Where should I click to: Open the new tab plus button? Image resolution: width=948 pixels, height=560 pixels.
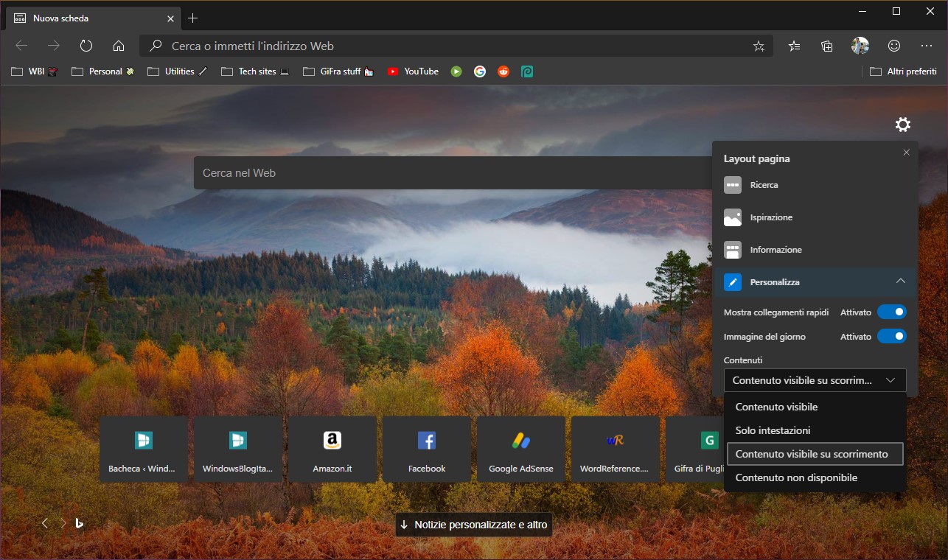click(193, 18)
